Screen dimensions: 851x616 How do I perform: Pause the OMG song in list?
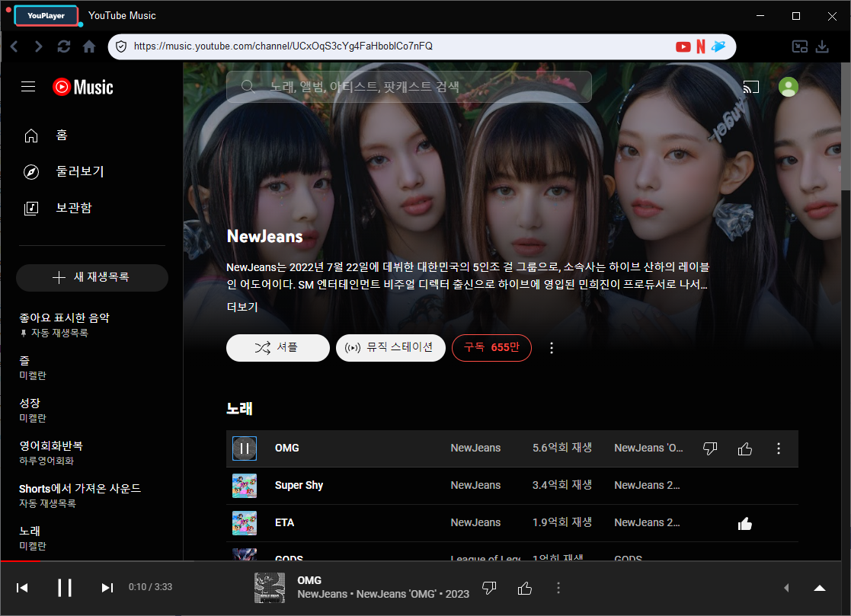(x=245, y=448)
